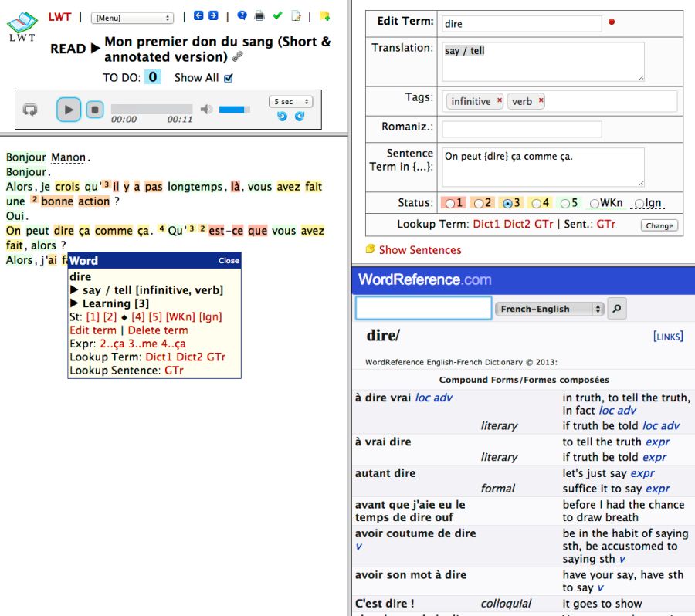Click the Change button

point(659,225)
